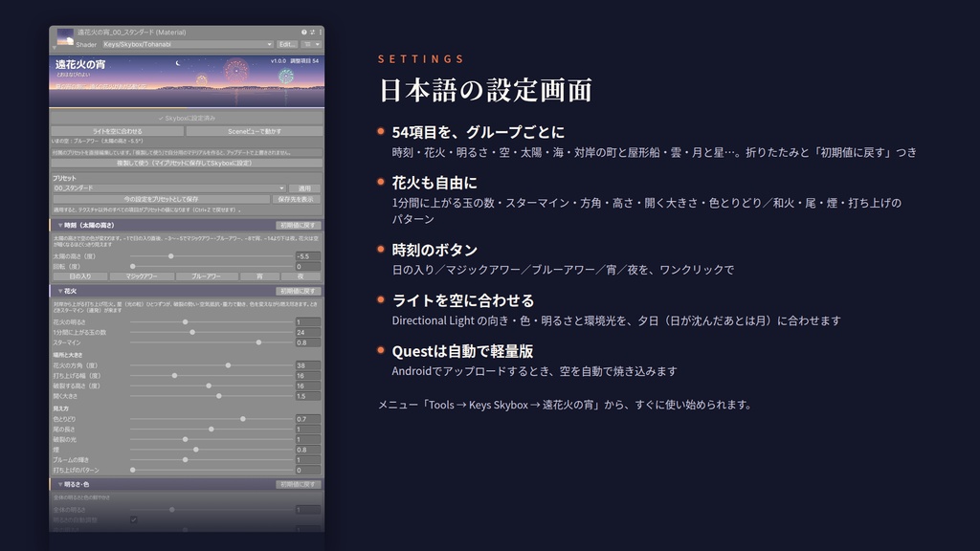980x551 pixels.
Task: Click the 1分間に上がる玉の数 slider
Action: [x=212, y=332]
